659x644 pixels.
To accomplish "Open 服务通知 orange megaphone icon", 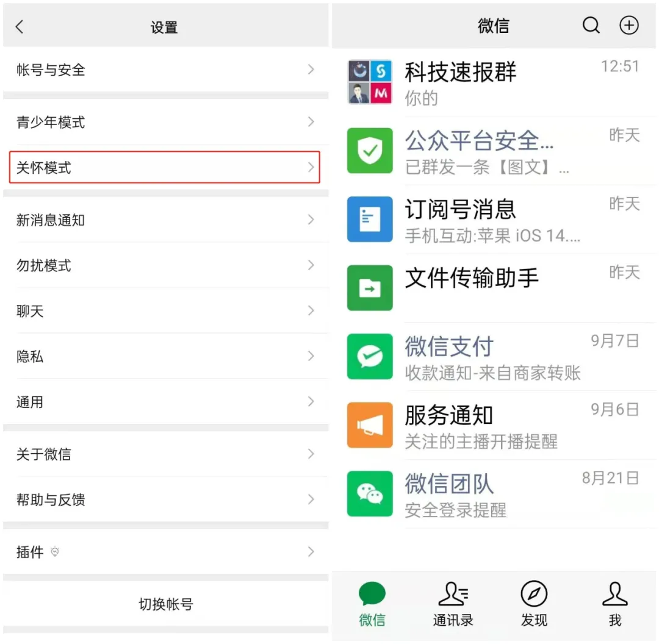I will (370, 425).
